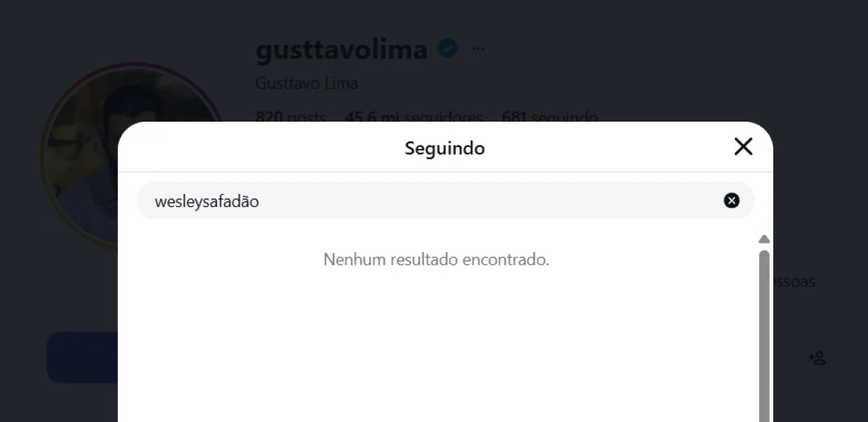The height and width of the screenshot is (422, 868).
Task: Click the Seguindo dialog title
Action: 445,148
